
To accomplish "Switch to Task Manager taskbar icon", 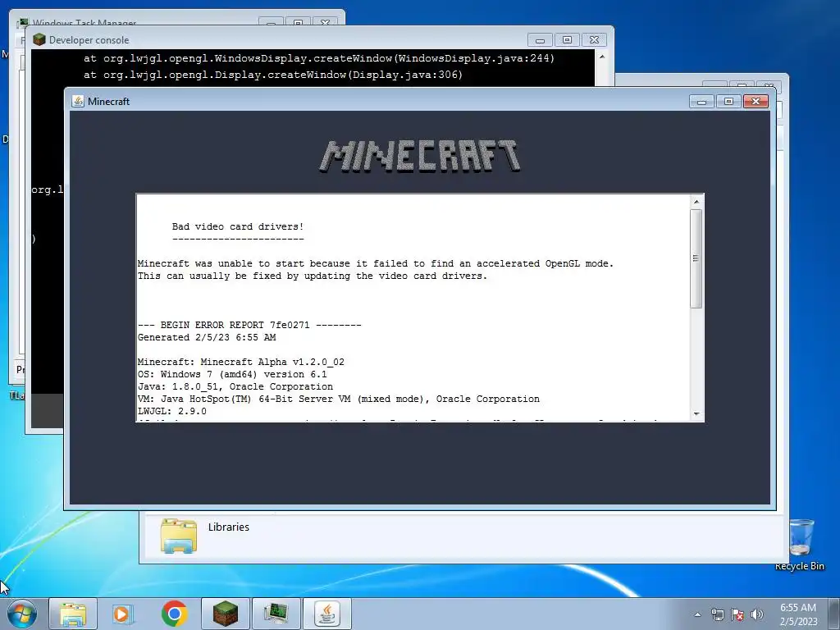I will tap(276, 614).
